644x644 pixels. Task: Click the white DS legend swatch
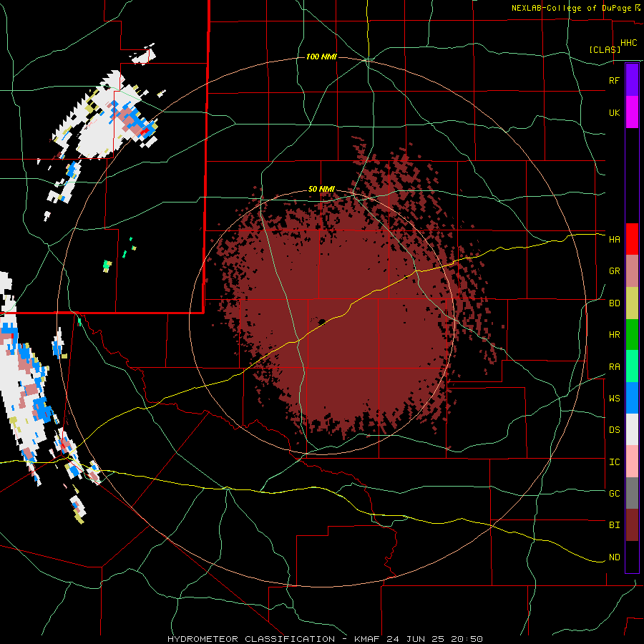(632, 429)
